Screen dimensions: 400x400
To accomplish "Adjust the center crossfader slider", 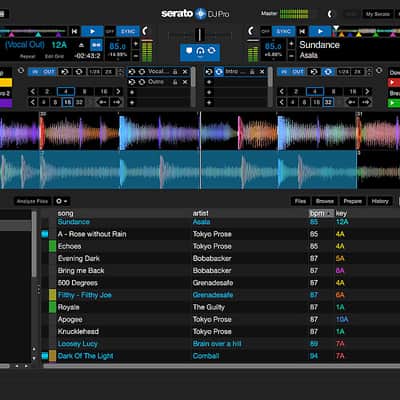I will [x=199, y=34].
